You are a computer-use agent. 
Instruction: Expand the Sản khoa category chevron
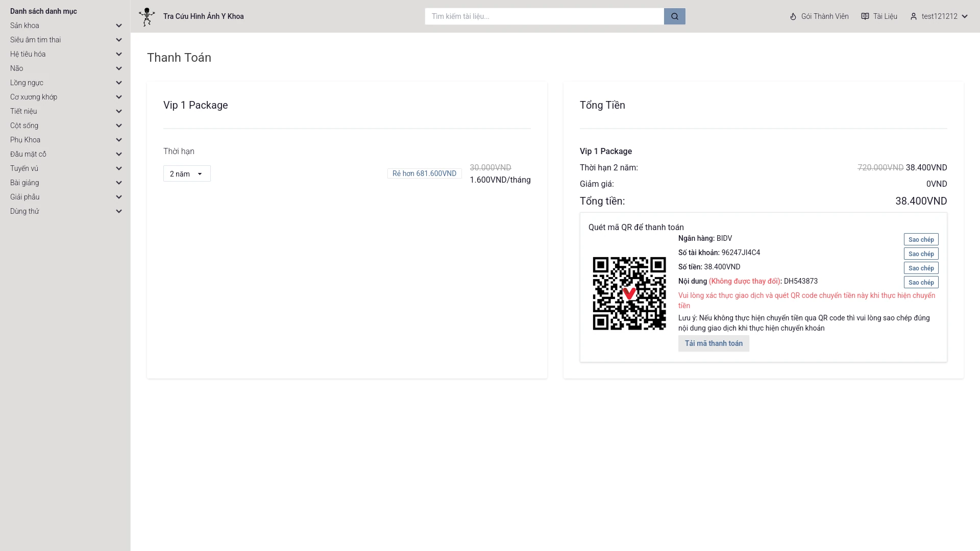pyautogui.click(x=119, y=26)
